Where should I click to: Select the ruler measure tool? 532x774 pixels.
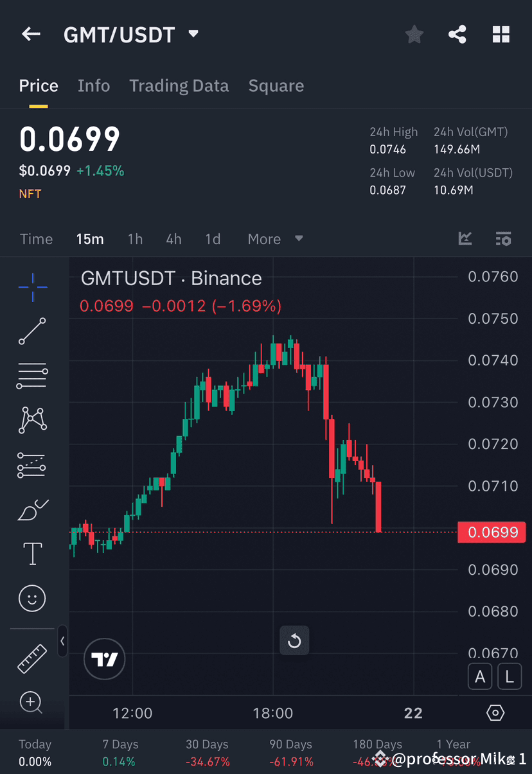point(32,658)
